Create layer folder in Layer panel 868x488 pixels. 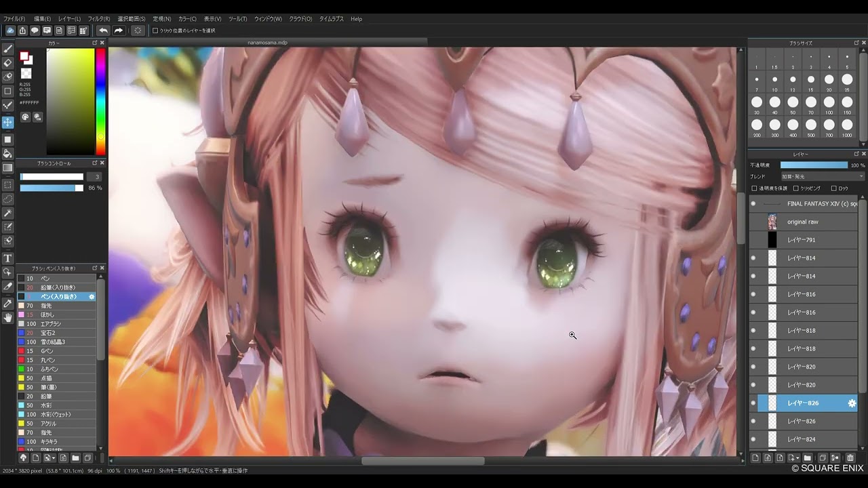808,458
